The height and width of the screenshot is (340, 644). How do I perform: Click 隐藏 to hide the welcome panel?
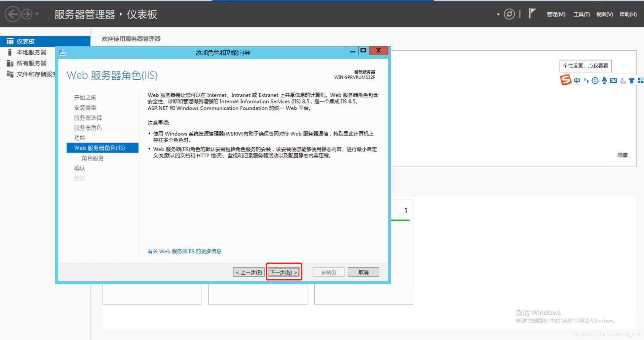[x=622, y=155]
